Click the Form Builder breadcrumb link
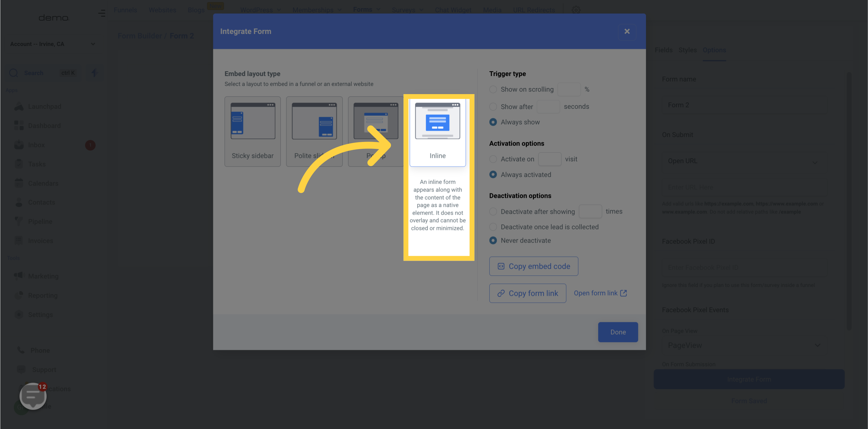Viewport: 868px width, 429px height. click(x=140, y=36)
